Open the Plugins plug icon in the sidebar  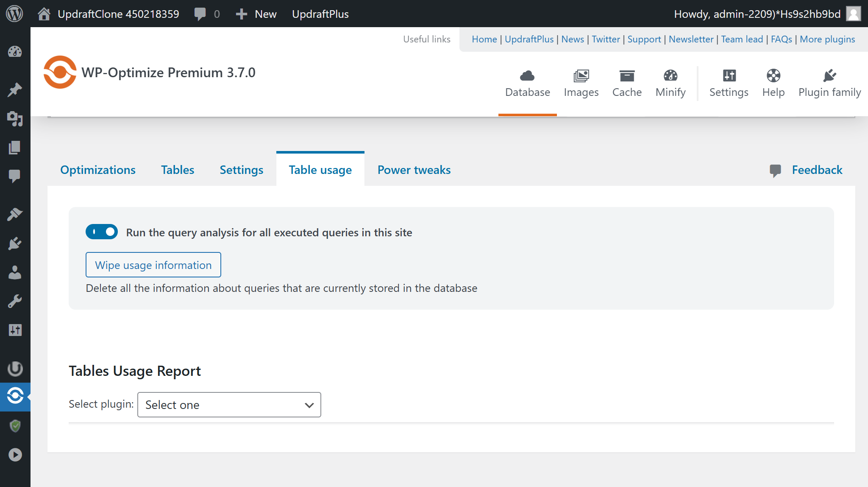coord(15,243)
